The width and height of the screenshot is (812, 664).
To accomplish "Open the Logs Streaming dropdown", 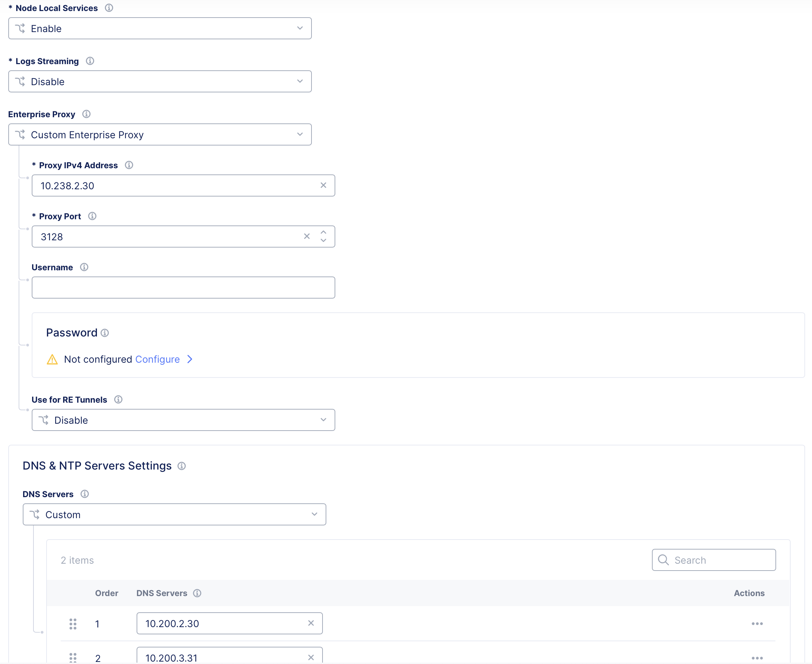I will click(160, 81).
